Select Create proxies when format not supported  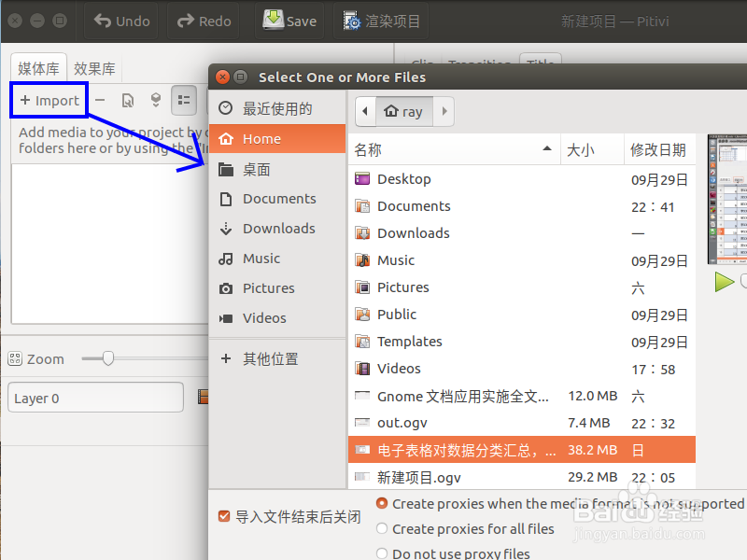point(382,503)
